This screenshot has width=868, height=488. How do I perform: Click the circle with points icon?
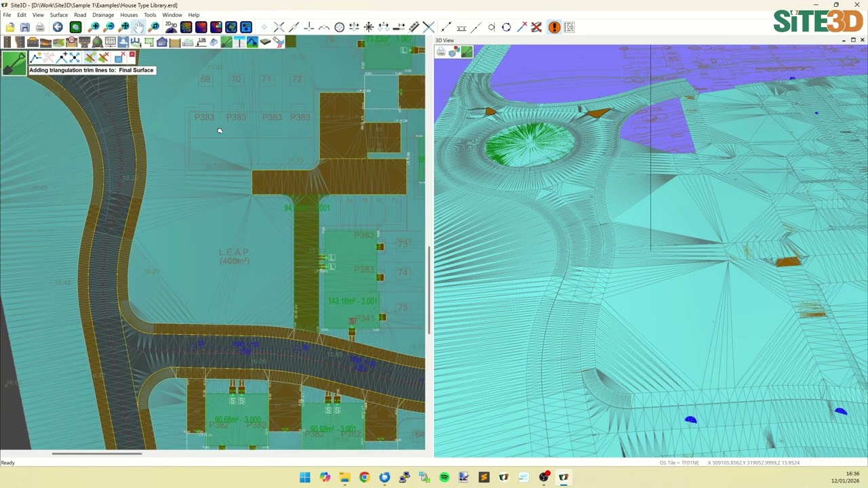(507, 27)
